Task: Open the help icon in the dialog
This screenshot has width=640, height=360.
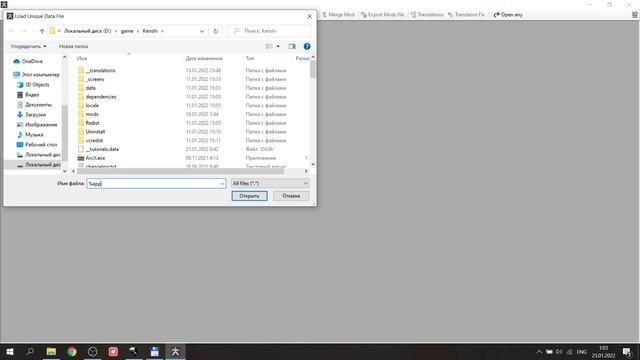Action: [307, 47]
